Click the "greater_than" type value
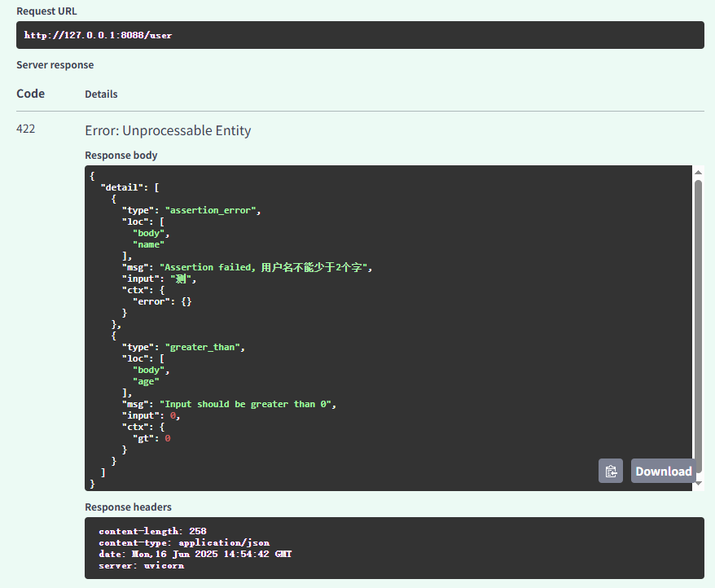This screenshot has height=588, width=715. coord(202,347)
